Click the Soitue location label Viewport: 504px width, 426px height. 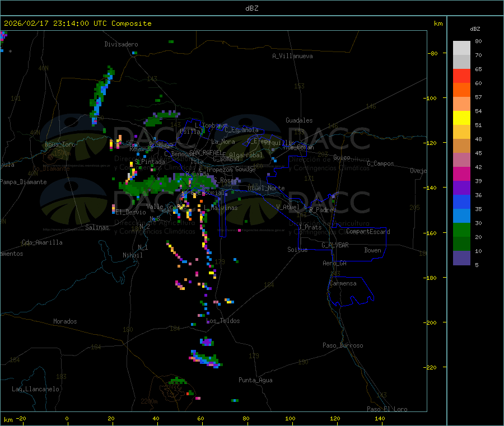(297, 250)
